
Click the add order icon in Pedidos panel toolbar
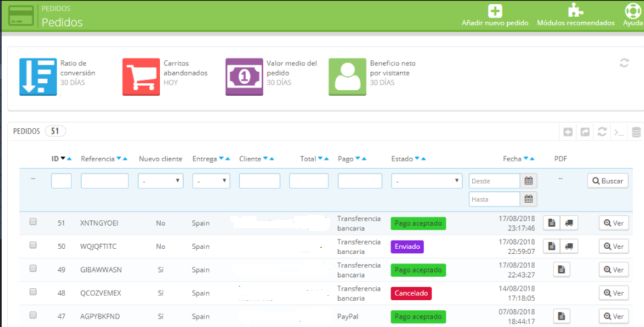(568, 132)
